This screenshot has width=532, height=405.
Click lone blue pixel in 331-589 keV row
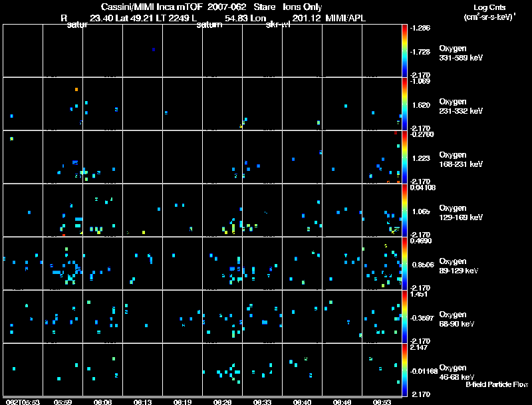[154, 49]
